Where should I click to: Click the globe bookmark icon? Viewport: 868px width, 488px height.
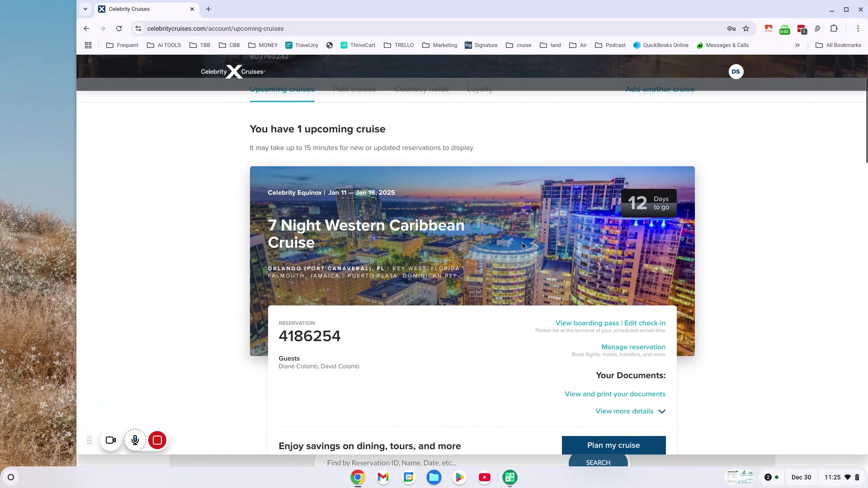(x=330, y=45)
